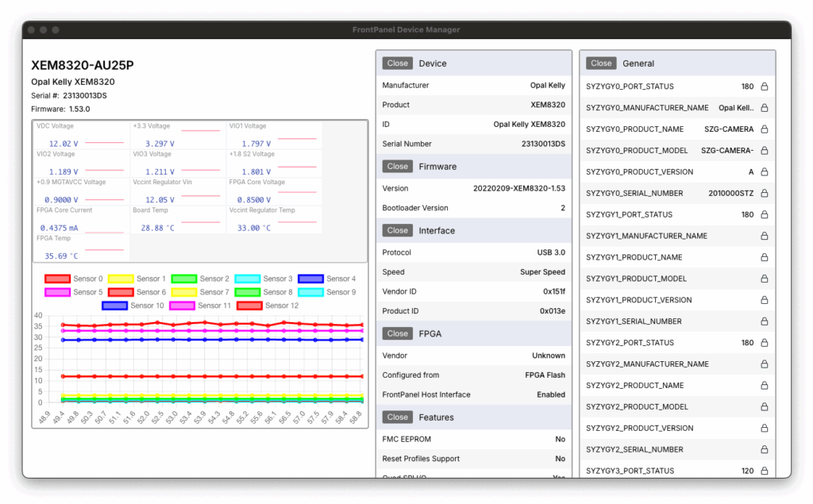Click the window's minimize button

[43, 30]
